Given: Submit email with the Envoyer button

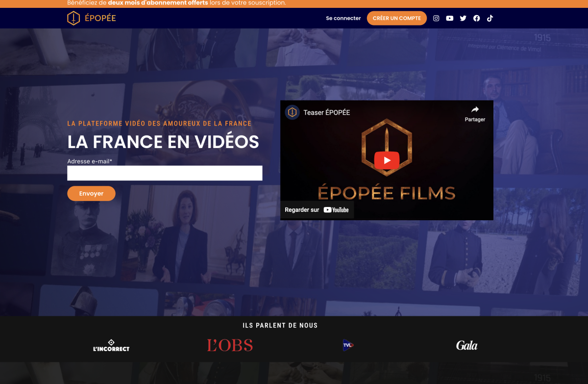Looking at the screenshot, I should tap(91, 193).
